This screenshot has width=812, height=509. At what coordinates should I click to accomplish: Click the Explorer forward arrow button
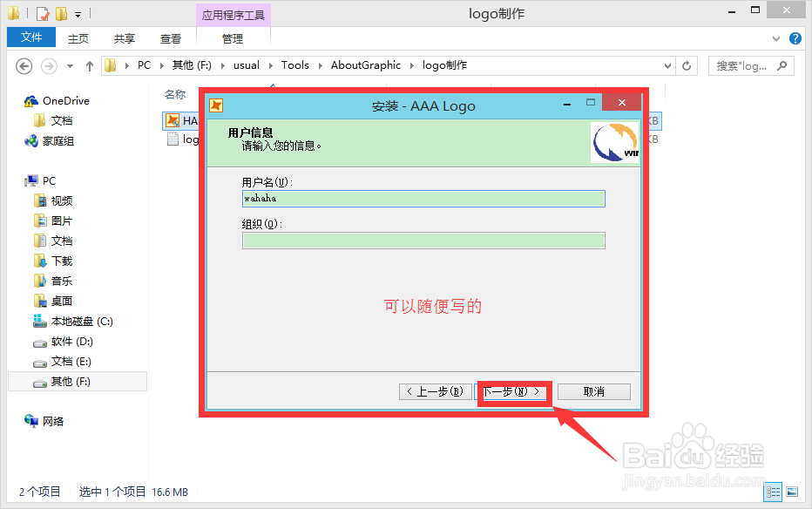pyautogui.click(x=49, y=66)
